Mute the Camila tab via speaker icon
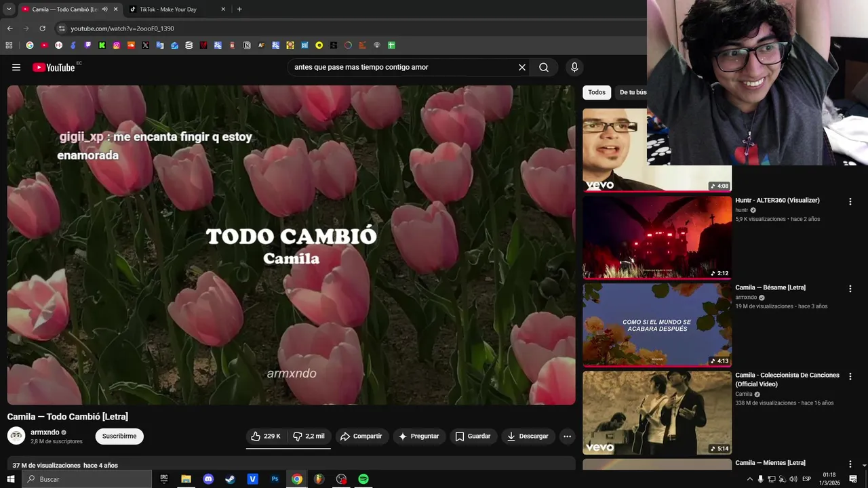Viewport: 868px width, 488px height. point(104,9)
